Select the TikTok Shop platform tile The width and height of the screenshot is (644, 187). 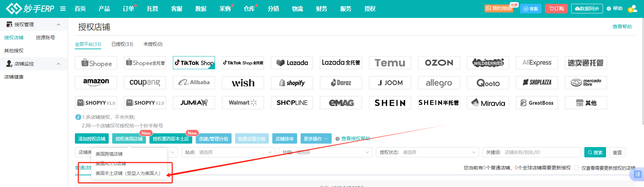(194, 63)
